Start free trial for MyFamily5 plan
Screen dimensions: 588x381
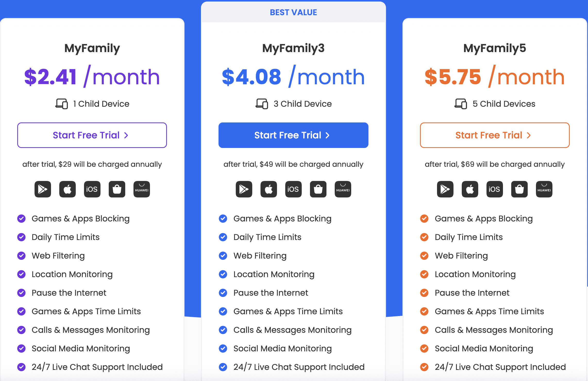pyautogui.click(x=494, y=135)
